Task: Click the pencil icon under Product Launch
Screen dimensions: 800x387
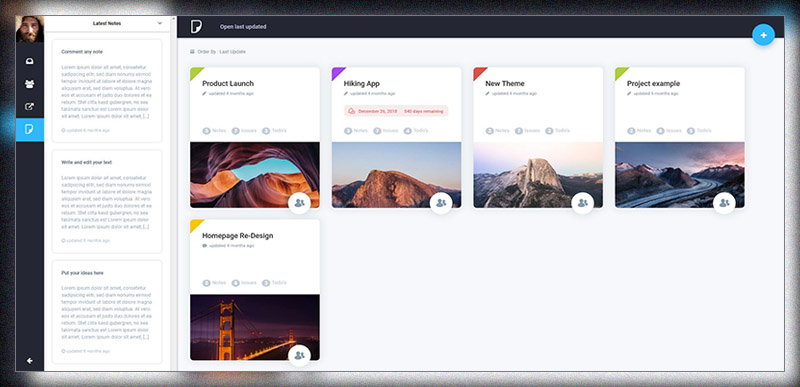Action: pyautogui.click(x=205, y=93)
